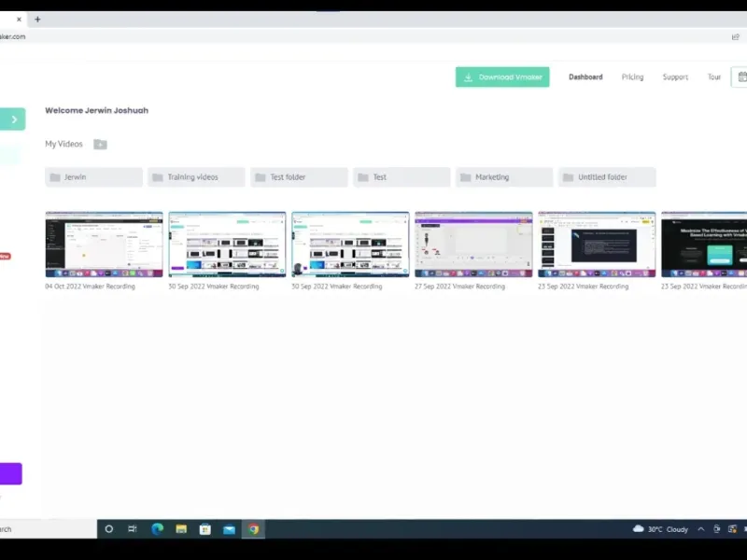Create a new folder beside My Videos
Viewport: 747px width, 560px height.
coord(100,145)
